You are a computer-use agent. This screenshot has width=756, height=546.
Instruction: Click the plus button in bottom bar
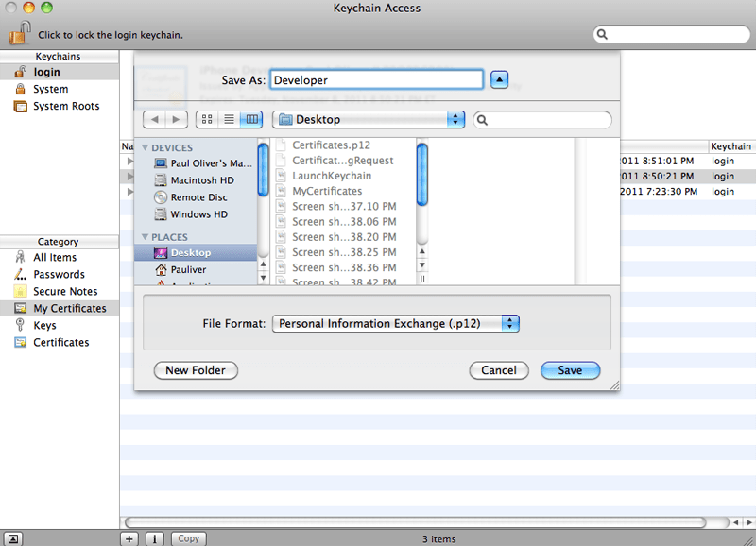[x=129, y=538]
